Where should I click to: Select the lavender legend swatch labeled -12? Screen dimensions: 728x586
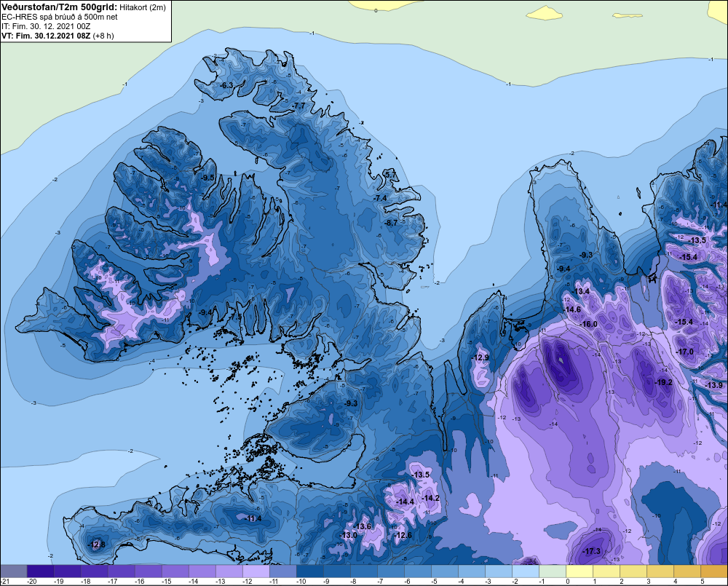(256, 571)
